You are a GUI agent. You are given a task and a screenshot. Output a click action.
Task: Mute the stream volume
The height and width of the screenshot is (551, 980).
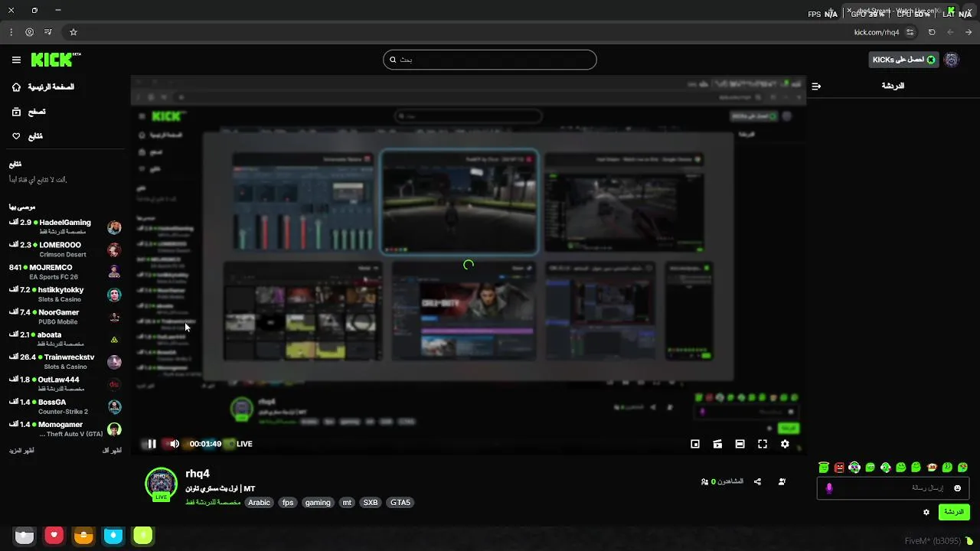click(175, 444)
